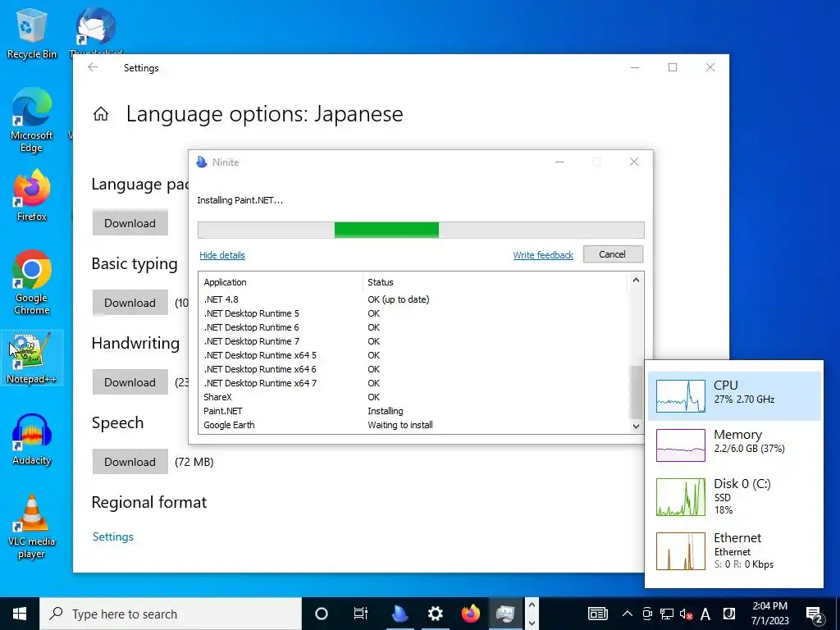Viewport: 840px width, 630px height.
Task: Minimize the Ninite window
Action: coord(559,162)
